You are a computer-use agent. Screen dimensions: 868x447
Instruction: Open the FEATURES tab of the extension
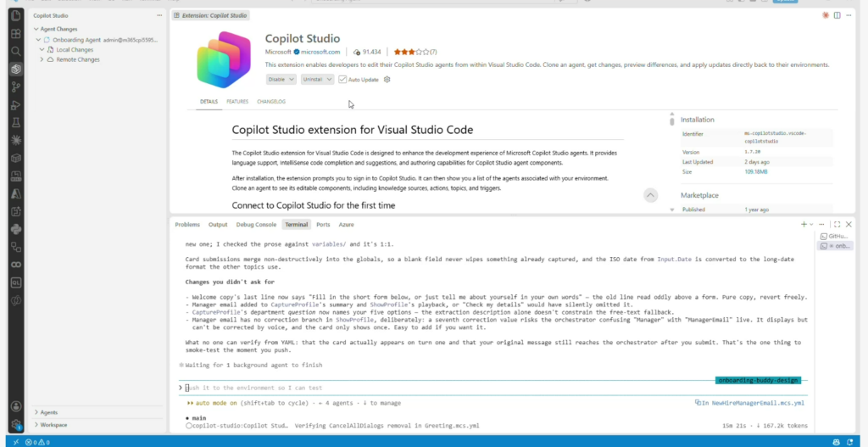coord(237,102)
